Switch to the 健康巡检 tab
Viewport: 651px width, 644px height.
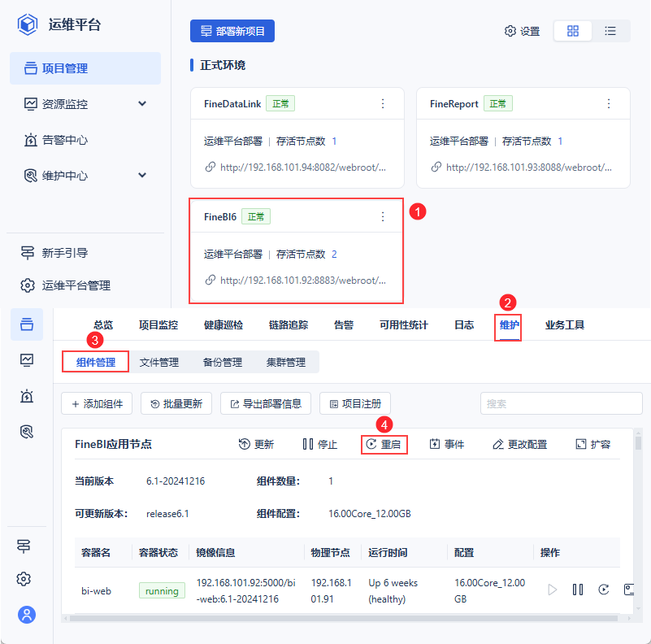[x=224, y=325]
